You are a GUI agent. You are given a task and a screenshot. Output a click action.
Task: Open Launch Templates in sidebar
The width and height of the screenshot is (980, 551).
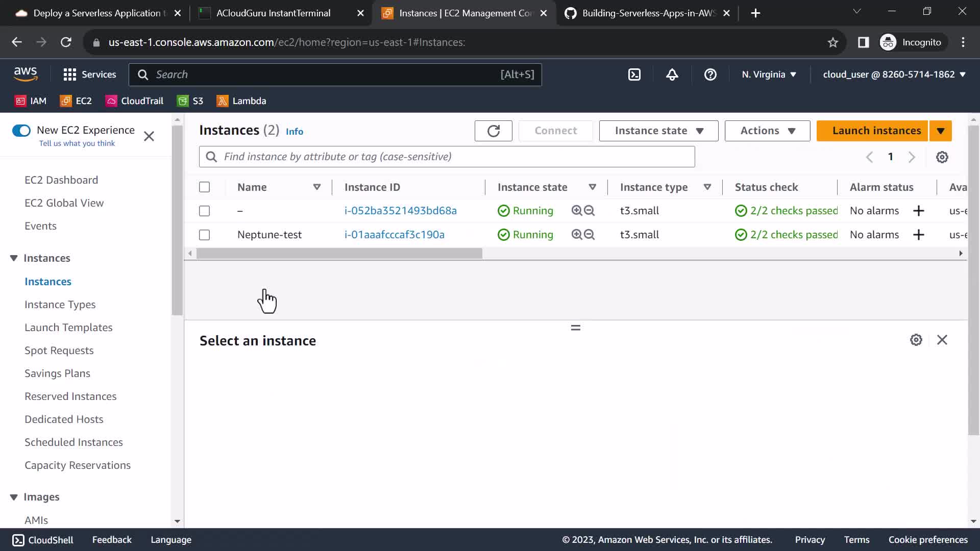coord(68,328)
